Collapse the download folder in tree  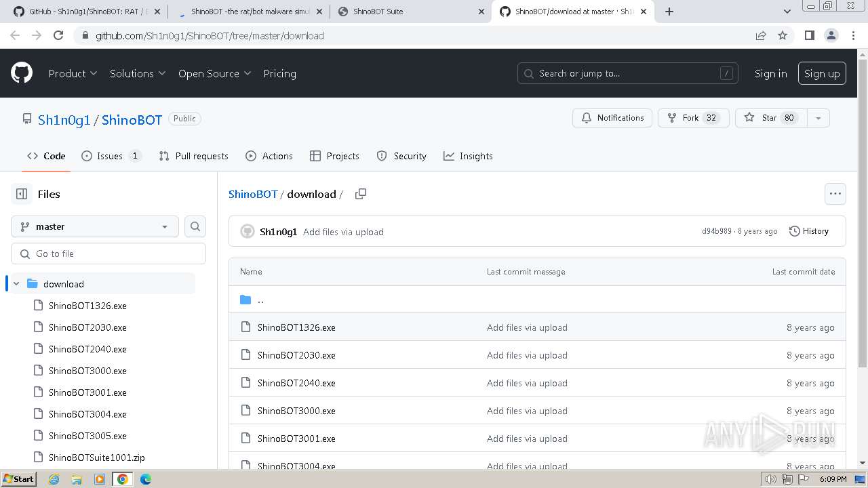click(x=17, y=284)
